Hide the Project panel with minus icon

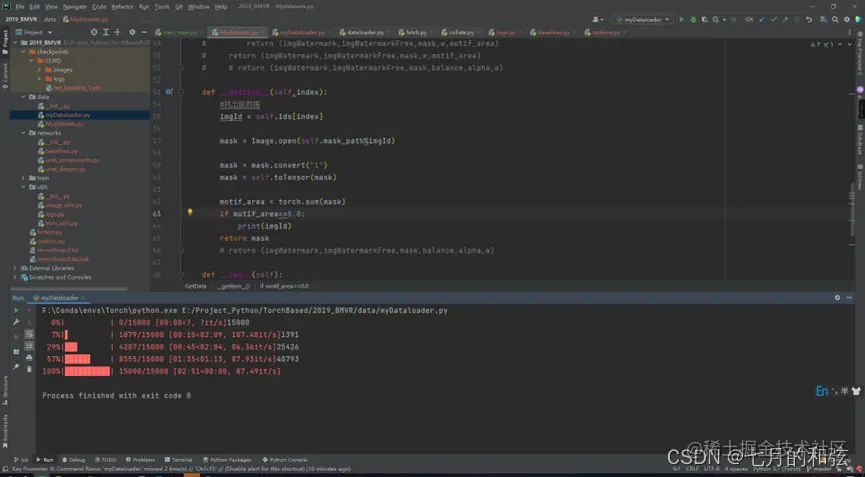pos(143,32)
